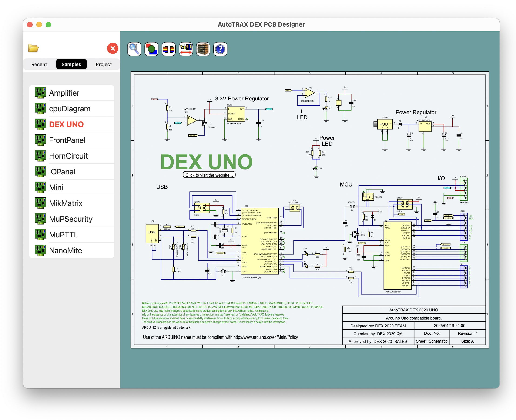
Task: Click 'Arduino Uno compatible board.' text
Action: 414,318
